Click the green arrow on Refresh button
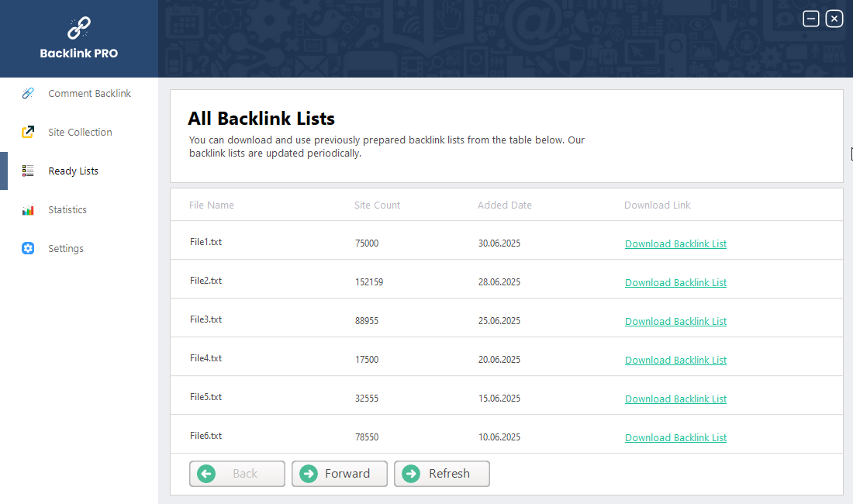Image resolution: width=853 pixels, height=504 pixels. 411,474
